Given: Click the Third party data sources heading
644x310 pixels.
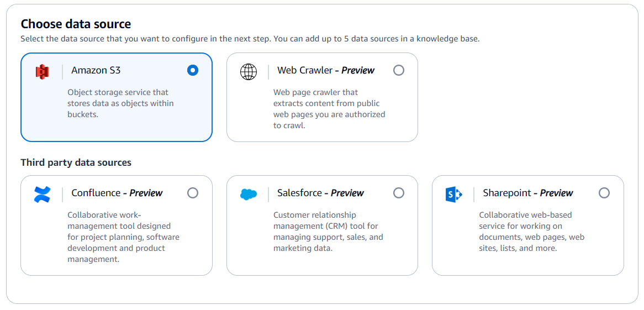Looking at the screenshot, I should pyautogui.click(x=76, y=162).
